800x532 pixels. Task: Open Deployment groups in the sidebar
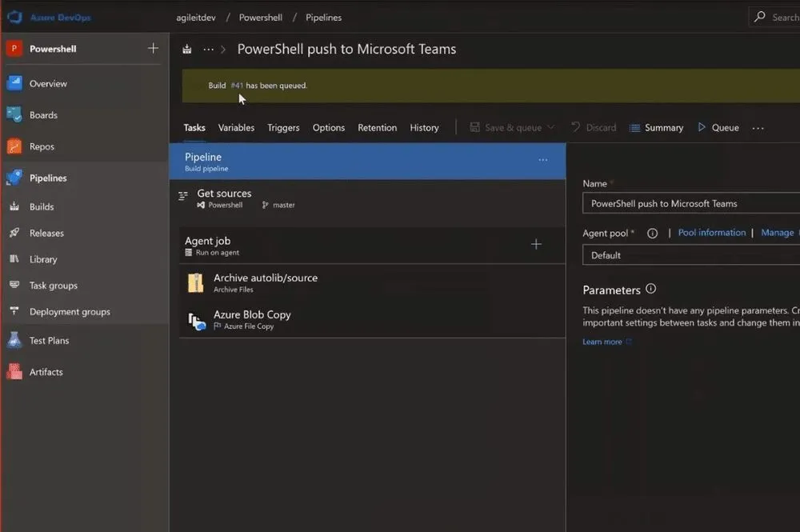[x=70, y=312]
